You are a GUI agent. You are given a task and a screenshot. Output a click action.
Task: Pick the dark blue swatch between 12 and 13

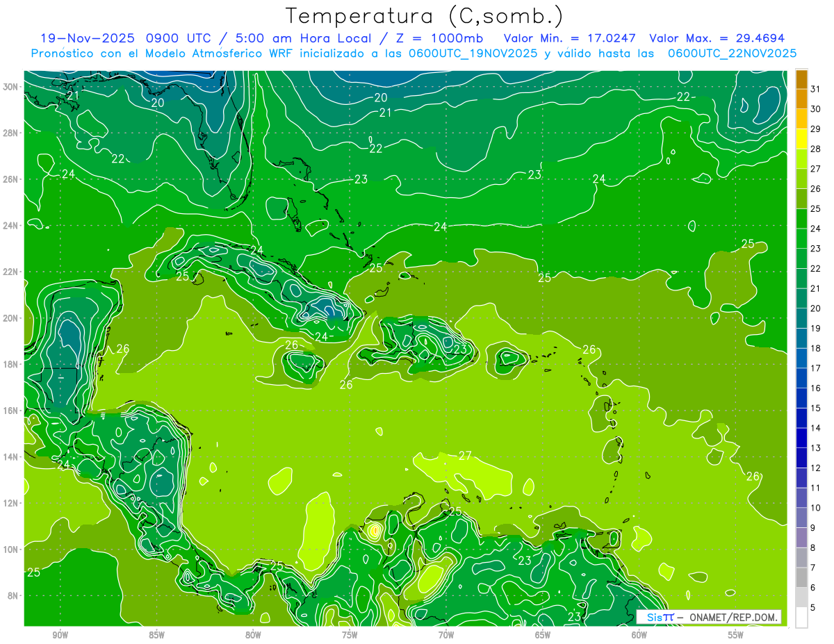pyautogui.click(x=801, y=458)
